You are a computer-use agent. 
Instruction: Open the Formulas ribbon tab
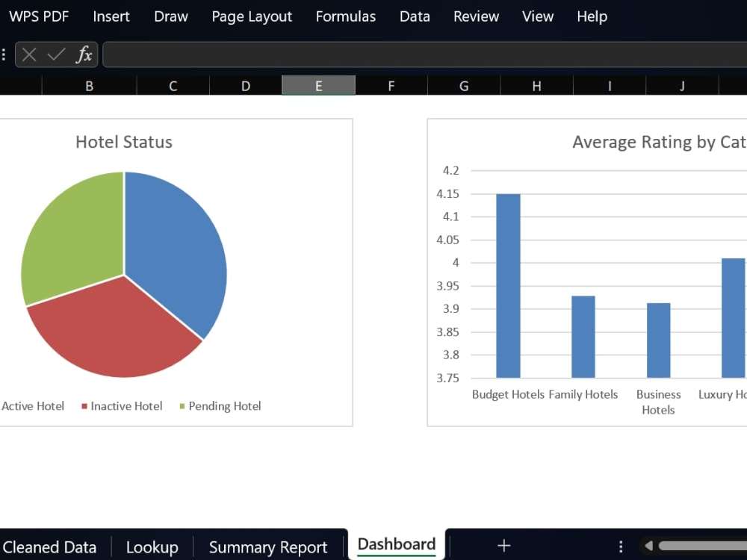[x=346, y=16]
